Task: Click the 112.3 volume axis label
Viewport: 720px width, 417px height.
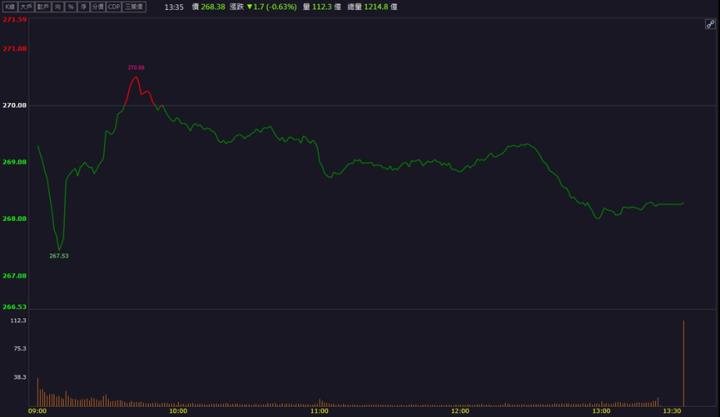Action: 18,321
